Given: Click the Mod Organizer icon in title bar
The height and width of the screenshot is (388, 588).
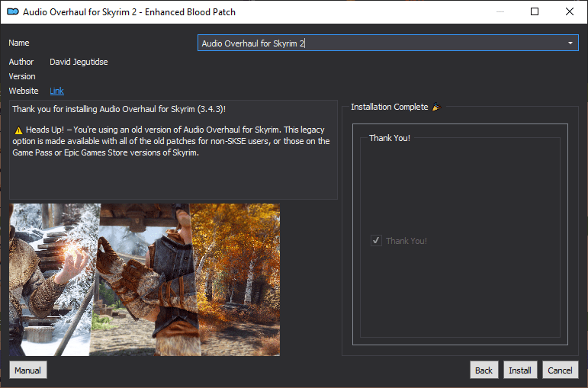Looking at the screenshot, I should 13,11.
